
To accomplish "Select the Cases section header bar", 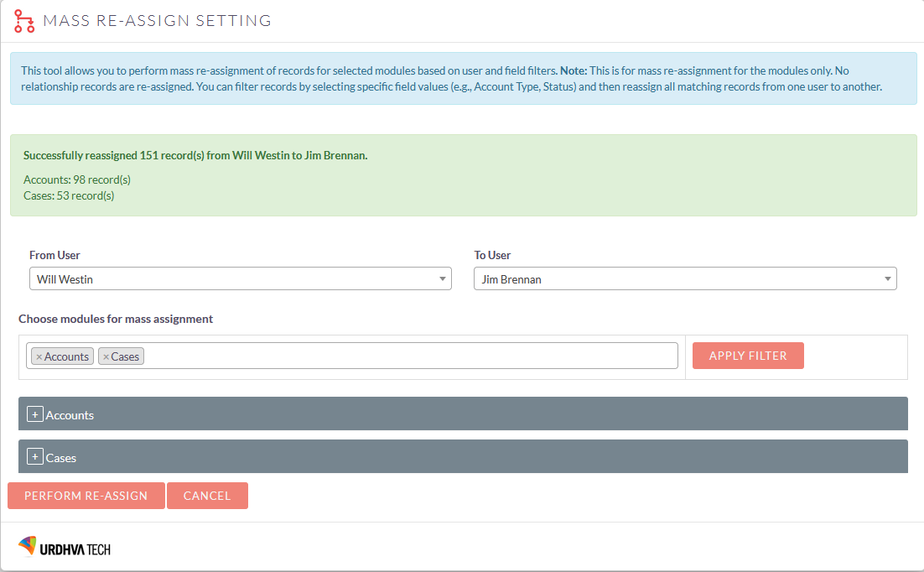I will pyautogui.click(x=461, y=457).
